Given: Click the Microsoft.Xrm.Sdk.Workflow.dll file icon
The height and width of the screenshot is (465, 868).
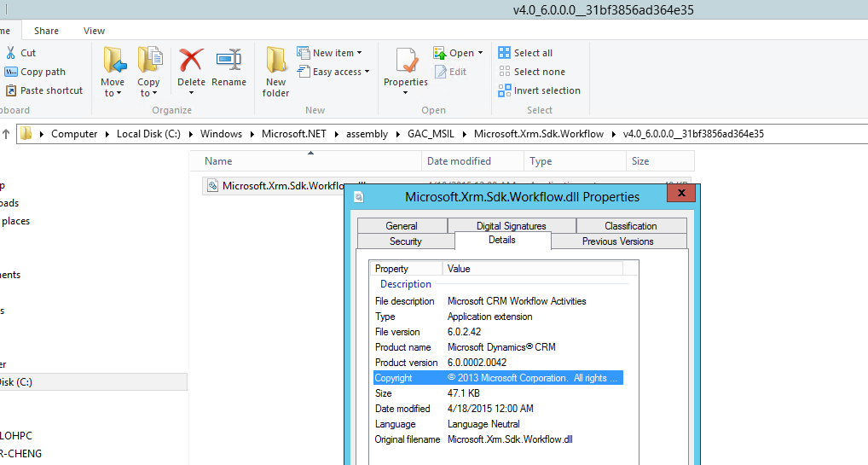Looking at the screenshot, I should coord(212,186).
